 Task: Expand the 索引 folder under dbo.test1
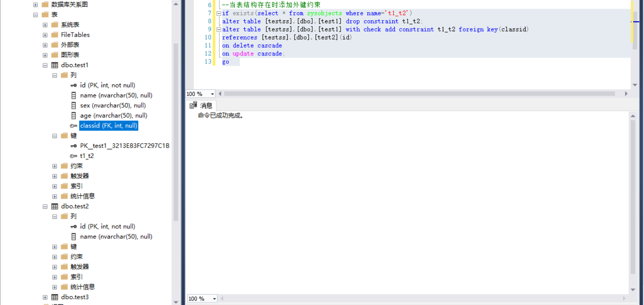tap(55, 186)
